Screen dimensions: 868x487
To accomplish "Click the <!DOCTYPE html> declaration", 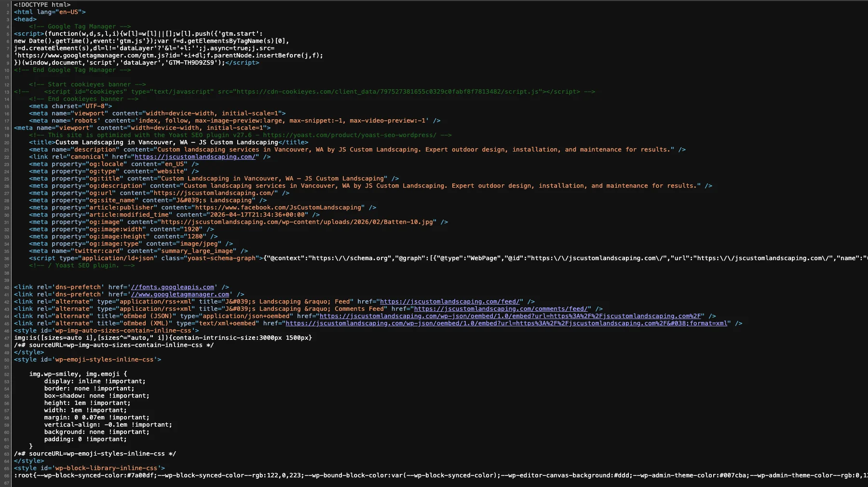I will click(42, 5).
